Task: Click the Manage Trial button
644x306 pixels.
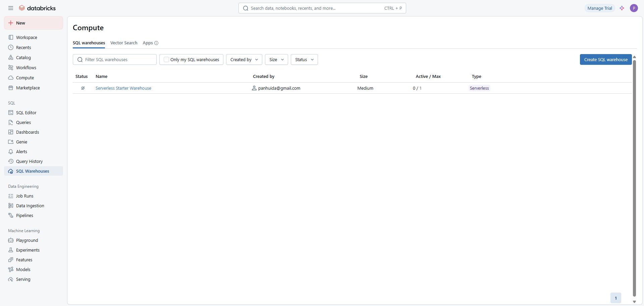Action: click(600, 8)
